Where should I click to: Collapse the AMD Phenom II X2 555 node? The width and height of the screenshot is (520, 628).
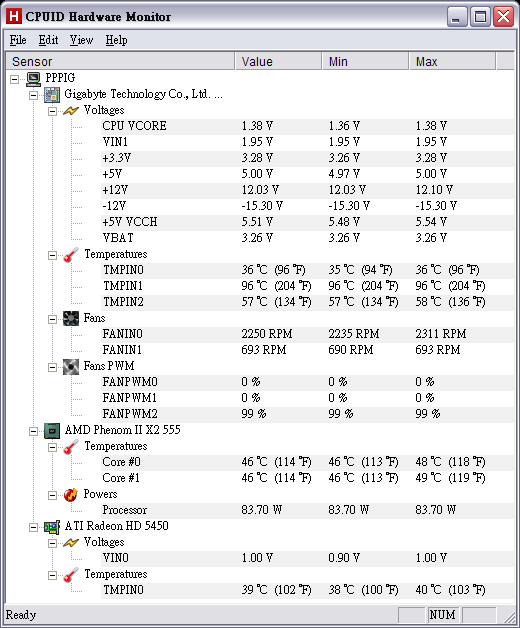pos(34,431)
